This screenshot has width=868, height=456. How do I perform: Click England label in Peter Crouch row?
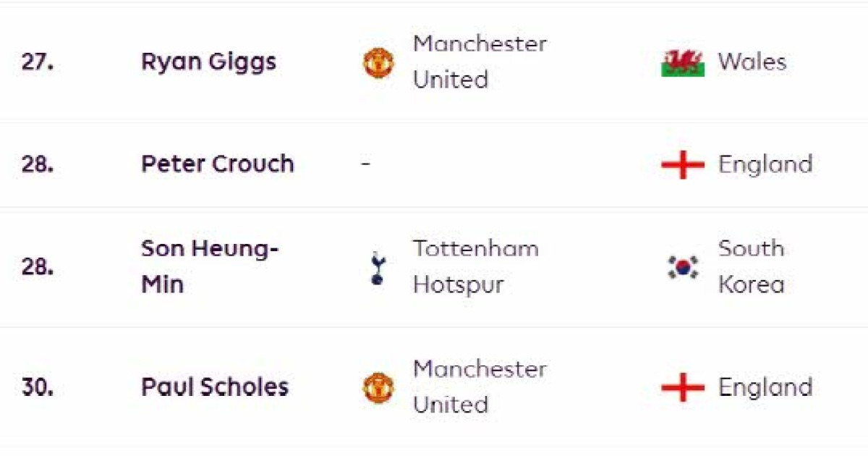click(765, 165)
